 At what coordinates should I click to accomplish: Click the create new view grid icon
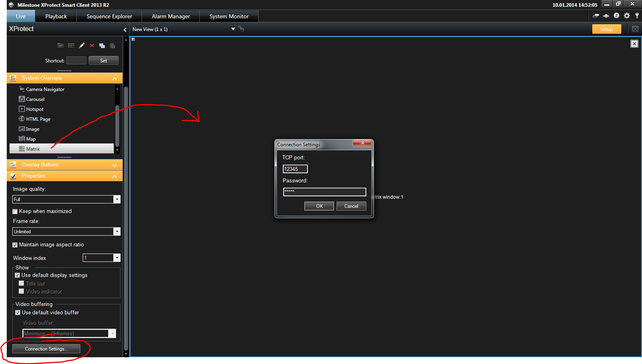coord(71,46)
